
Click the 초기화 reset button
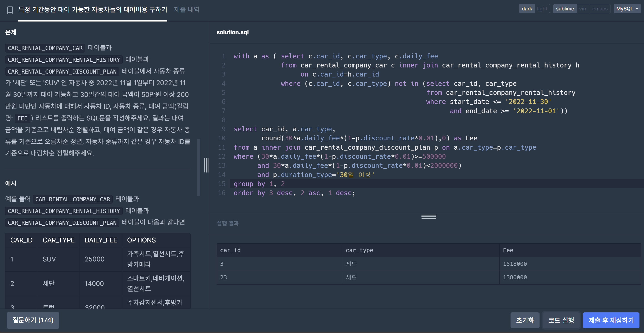coord(525,320)
